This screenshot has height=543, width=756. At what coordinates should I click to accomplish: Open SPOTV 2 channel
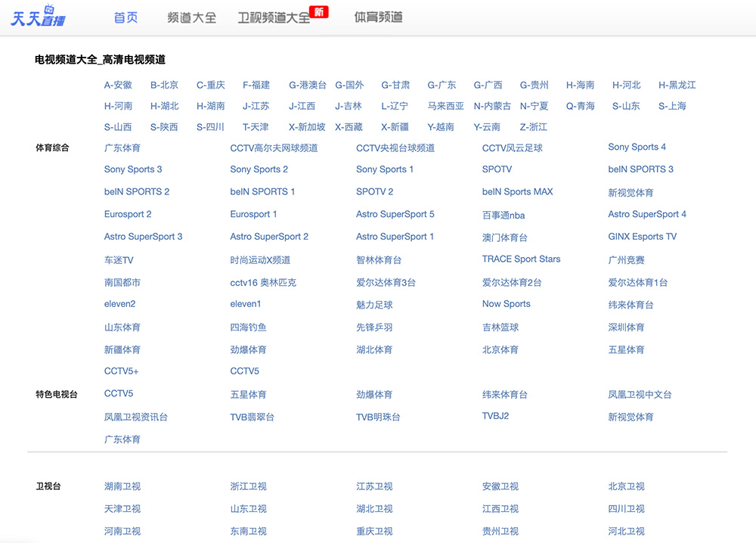pyautogui.click(x=375, y=191)
